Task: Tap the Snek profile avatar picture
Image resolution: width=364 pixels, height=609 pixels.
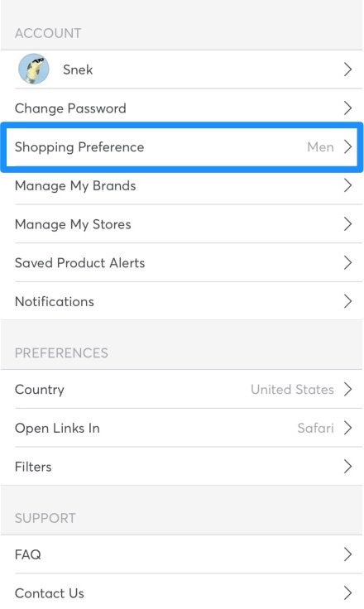Action: tap(34, 70)
